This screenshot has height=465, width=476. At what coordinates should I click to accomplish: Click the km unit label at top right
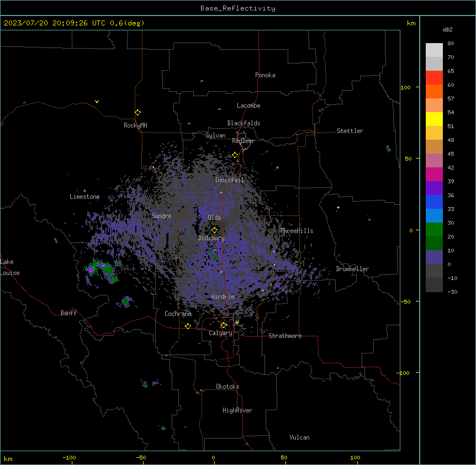(411, 23)
